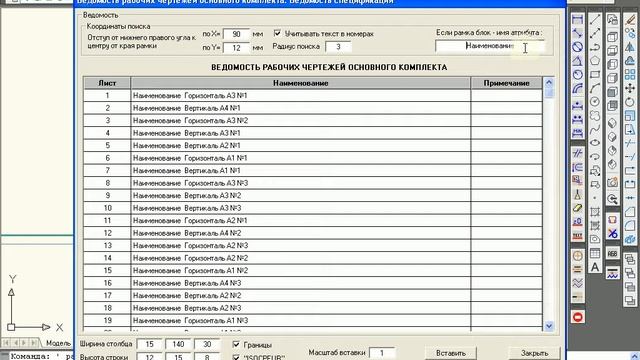Select the Linear Dimension tool
The image size is (640, 360).
(x=578, y=19)
